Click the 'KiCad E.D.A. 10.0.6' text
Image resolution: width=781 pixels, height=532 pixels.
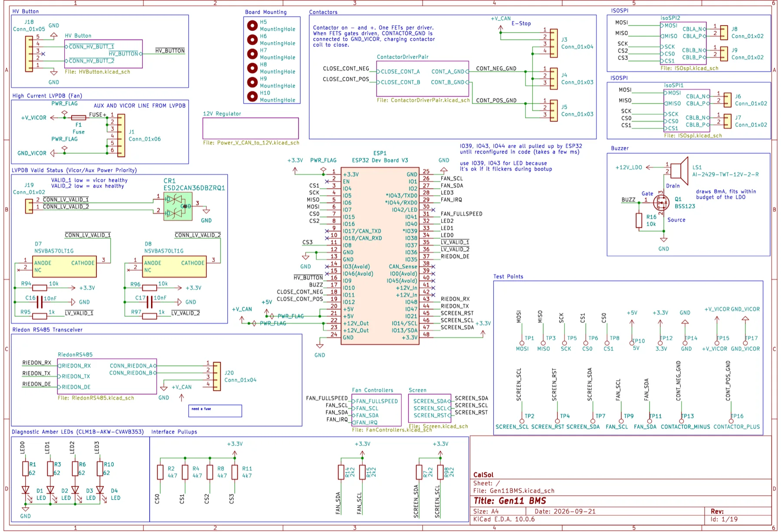coord(504,519)
